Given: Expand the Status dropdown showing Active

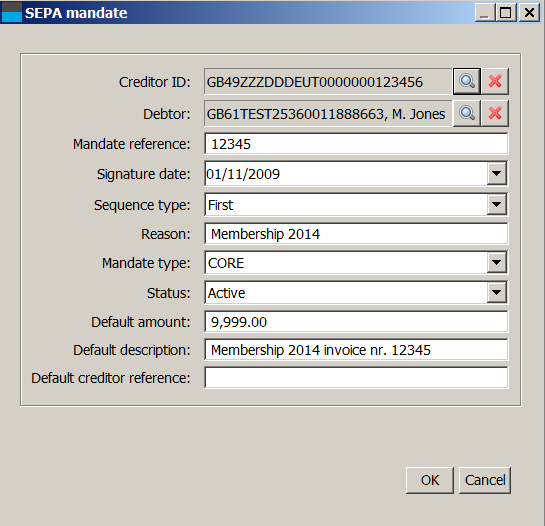Looking at the screenshot, I should point(496,292).
